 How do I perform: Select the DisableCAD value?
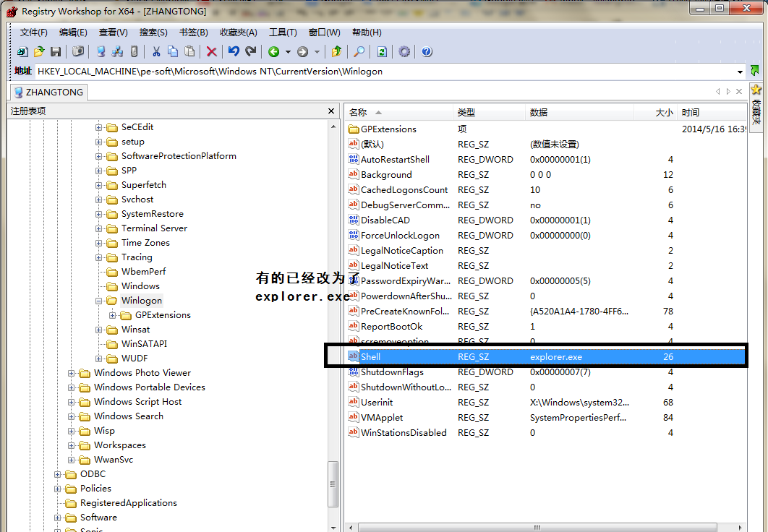(x=385, y=220)
